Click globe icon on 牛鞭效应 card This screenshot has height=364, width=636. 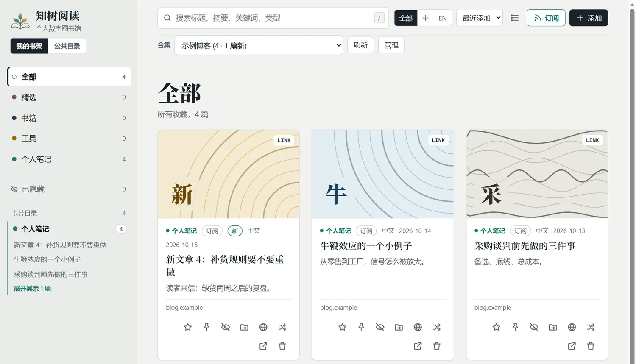[418, 327]
